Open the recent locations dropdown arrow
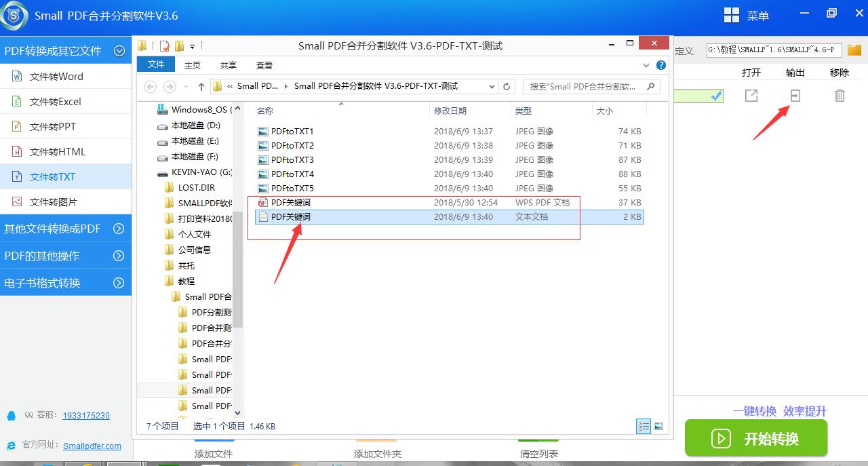868x466 pixels. pyautogui.click(x=185, y=87)
